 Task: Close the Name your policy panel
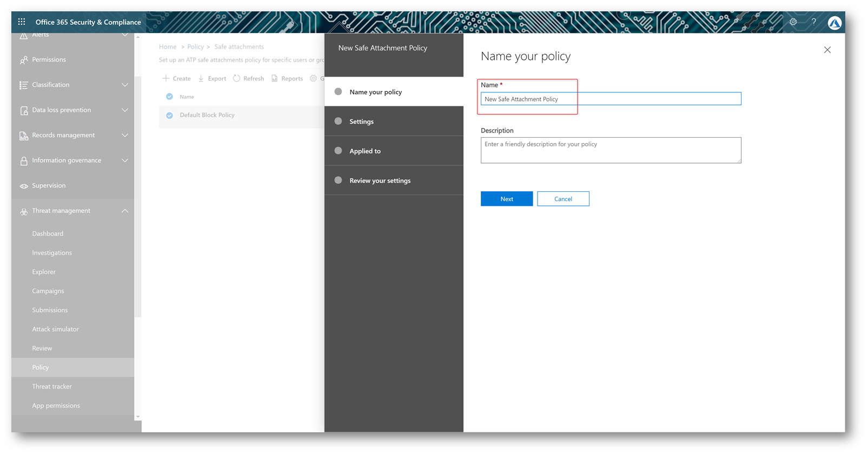tap(827, 50)
